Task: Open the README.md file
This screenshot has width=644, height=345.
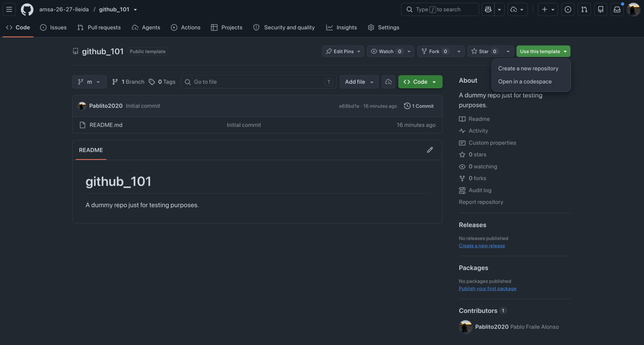Action: point(106,125)
